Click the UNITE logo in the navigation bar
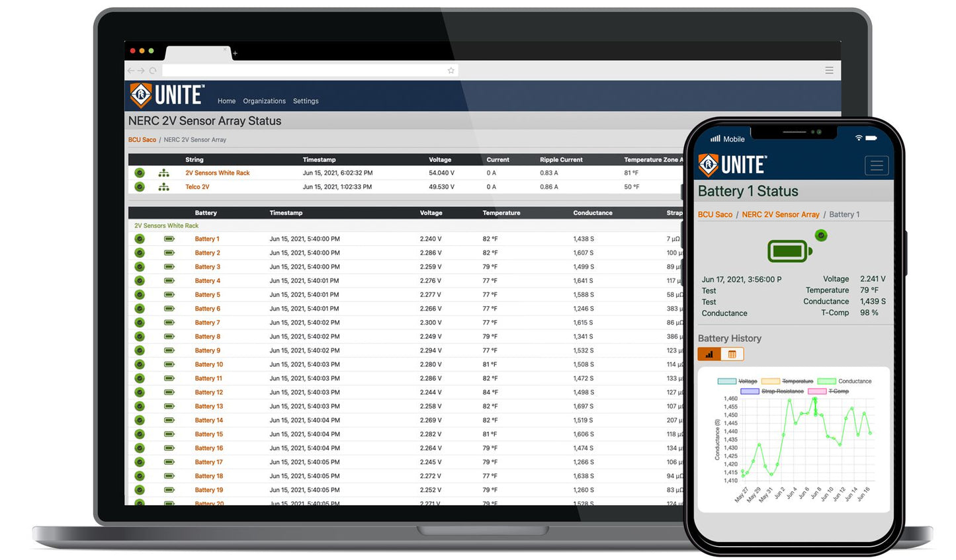 [x=167, y=95]
